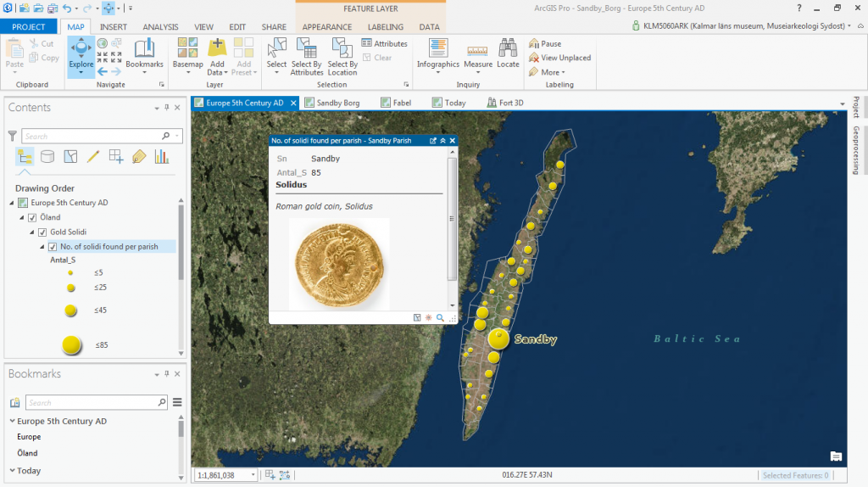
Task: Open the Bookmarks pane hamburger menu
Action: 177,402
